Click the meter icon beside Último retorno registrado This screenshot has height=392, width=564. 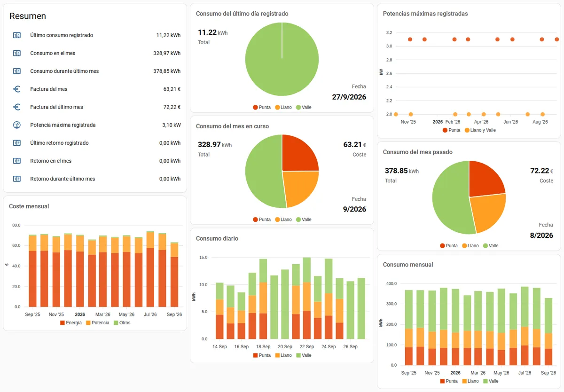[x=17, y=143]
